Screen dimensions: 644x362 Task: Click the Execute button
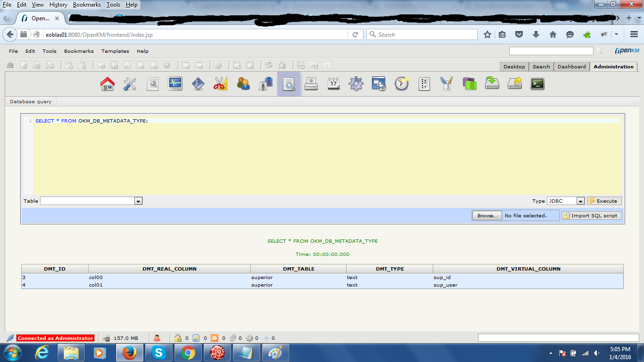point(604,201)
